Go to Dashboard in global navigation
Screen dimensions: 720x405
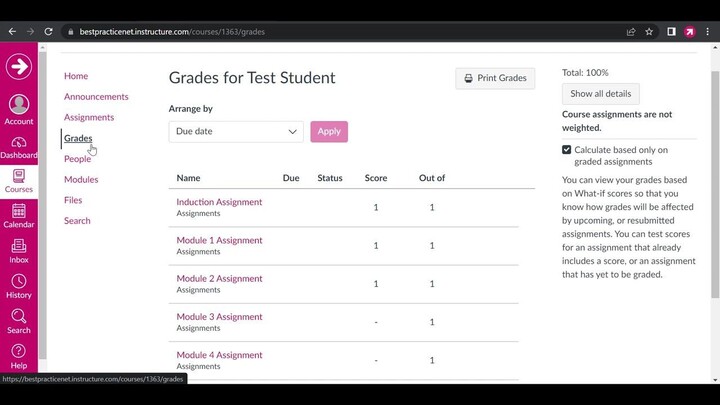(x=19, y=148)
